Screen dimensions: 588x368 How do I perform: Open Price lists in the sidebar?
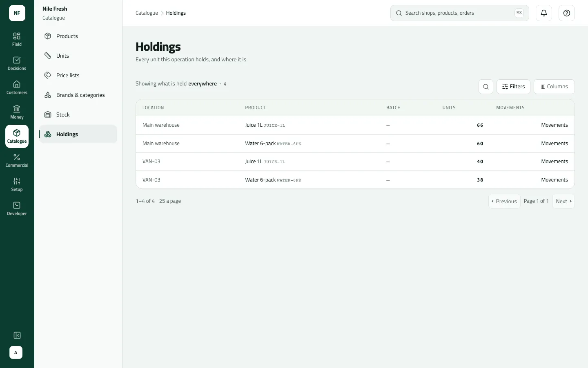click(78, 75)
